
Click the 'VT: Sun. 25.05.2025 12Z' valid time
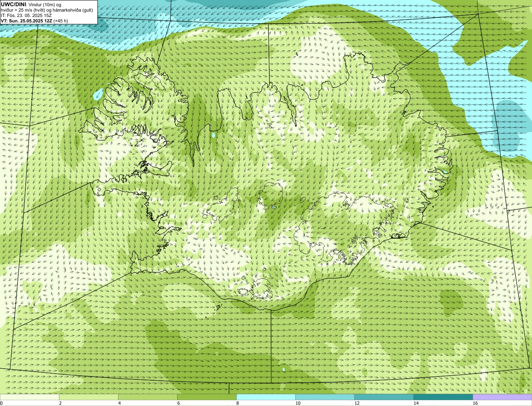point(26,21)
